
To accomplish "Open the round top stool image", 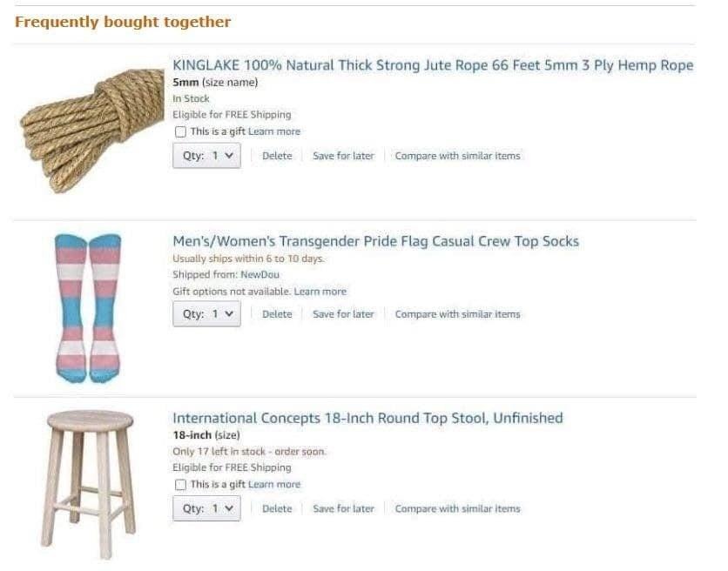I will 89,485.
